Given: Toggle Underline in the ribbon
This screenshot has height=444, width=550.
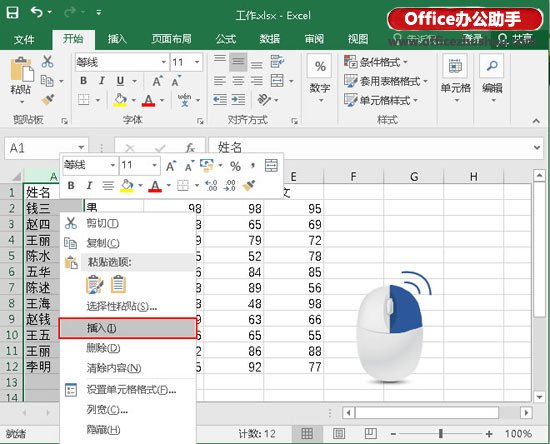Looking at the screenshot, I should 120,81.
